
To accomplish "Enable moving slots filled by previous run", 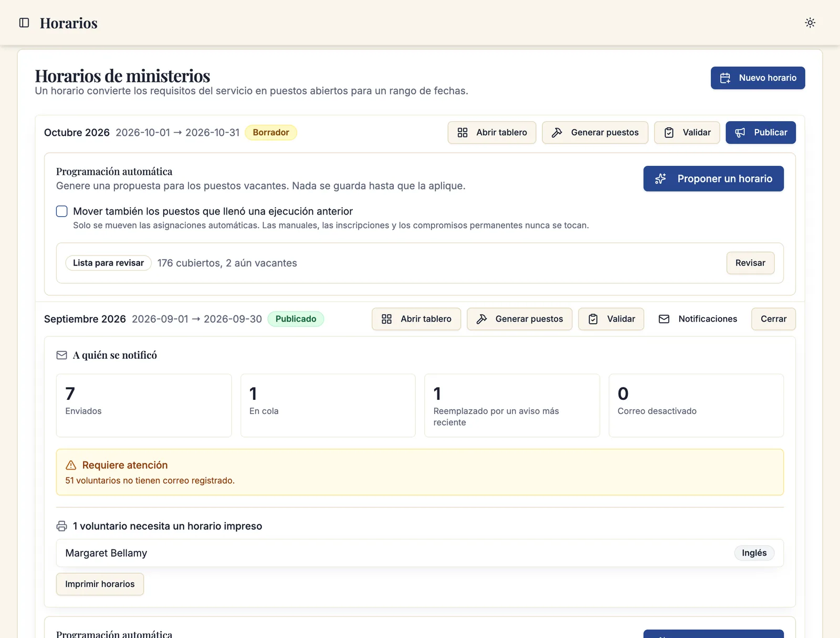I will tap(62, 211).
